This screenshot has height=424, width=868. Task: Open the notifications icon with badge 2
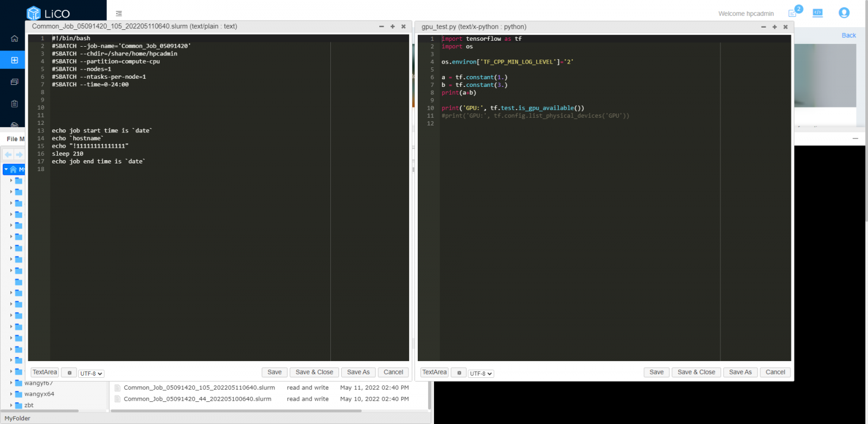793,13
